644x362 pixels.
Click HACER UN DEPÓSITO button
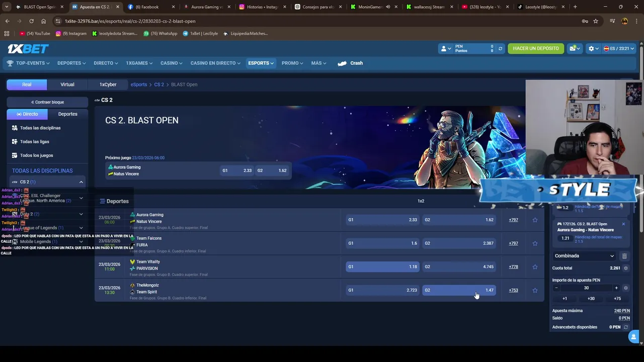[x=535, y=48]
